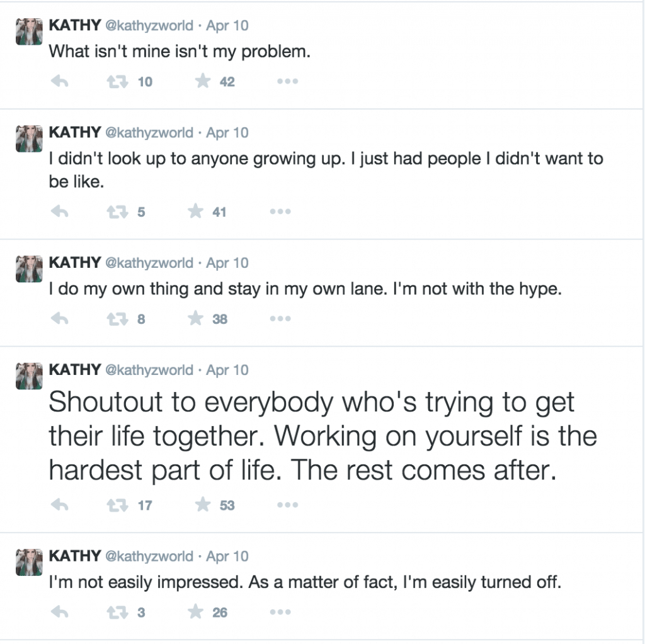The height and width of the screenshot is (644, 645).
Task: Retweet the 'Shoutout to everybody' tweet with 17 retweets
Action: (x=118, y=505)
